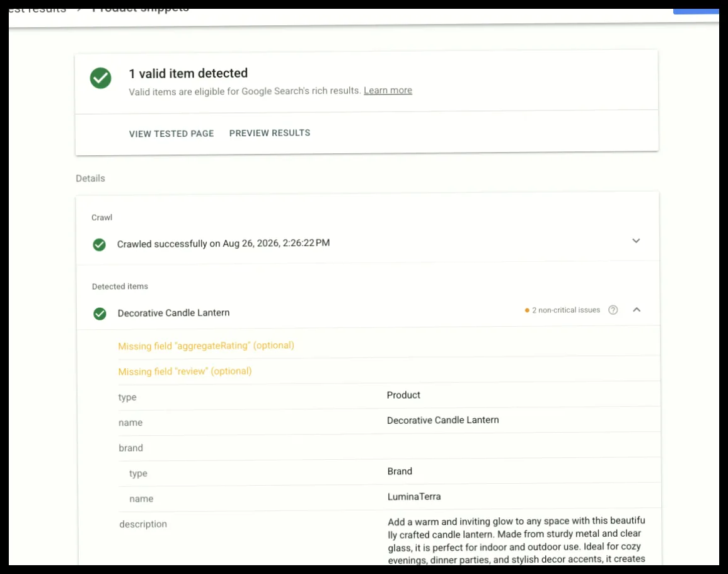Click the green check beside "1 valid item detected"
The height and width of the screenshot is (574, 728).
(100, 78)
